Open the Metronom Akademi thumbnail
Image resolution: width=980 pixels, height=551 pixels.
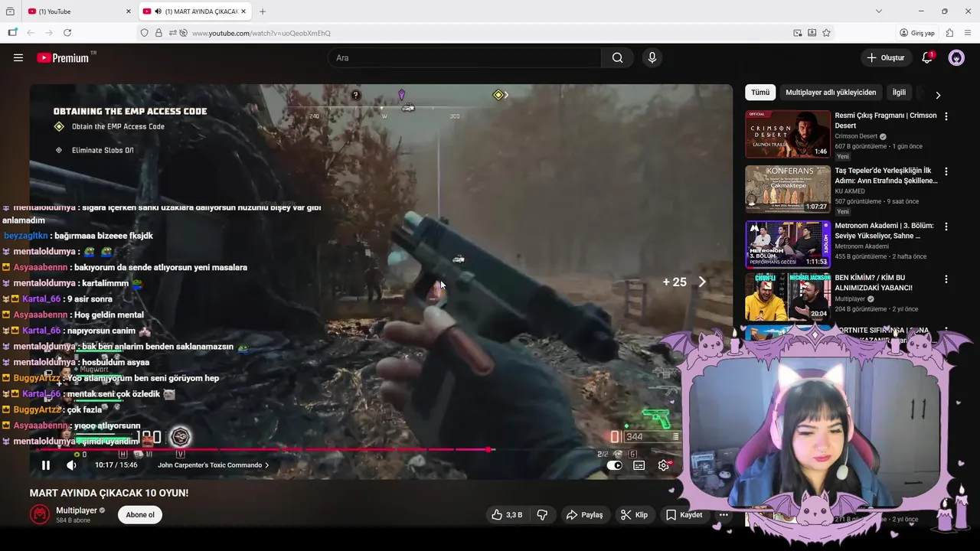click(788, 244)
